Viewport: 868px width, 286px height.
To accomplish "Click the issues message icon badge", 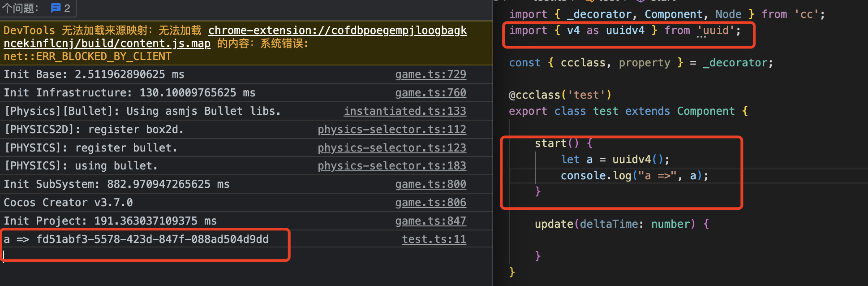I will tap(56, 8).
